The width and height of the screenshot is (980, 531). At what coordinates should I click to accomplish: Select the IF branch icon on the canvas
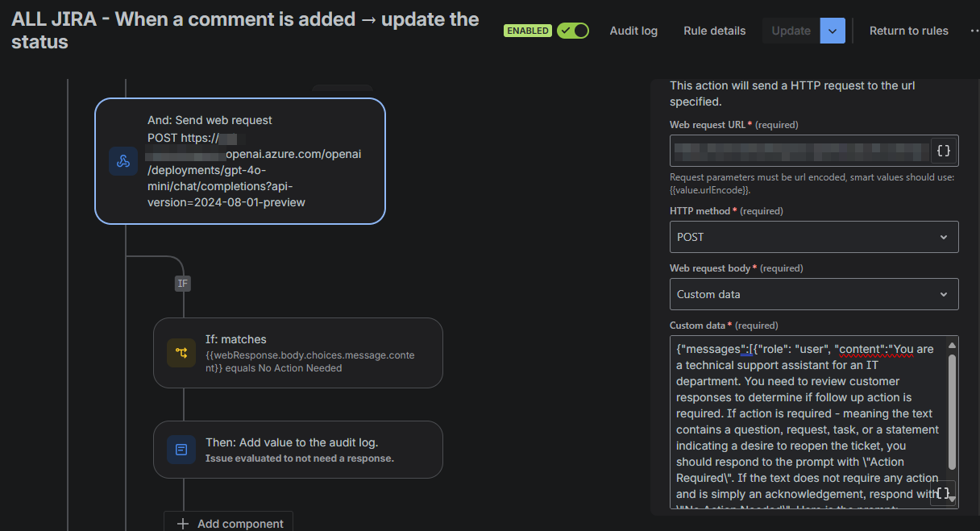183,283
